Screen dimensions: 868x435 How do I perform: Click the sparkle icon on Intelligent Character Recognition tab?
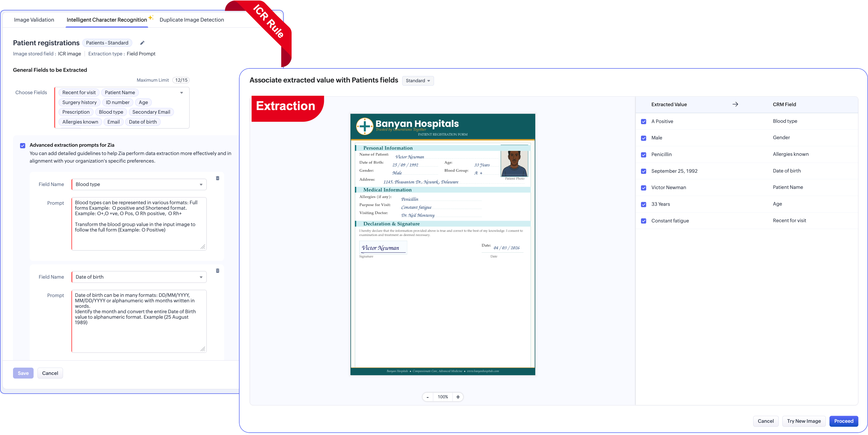[151, 17]
